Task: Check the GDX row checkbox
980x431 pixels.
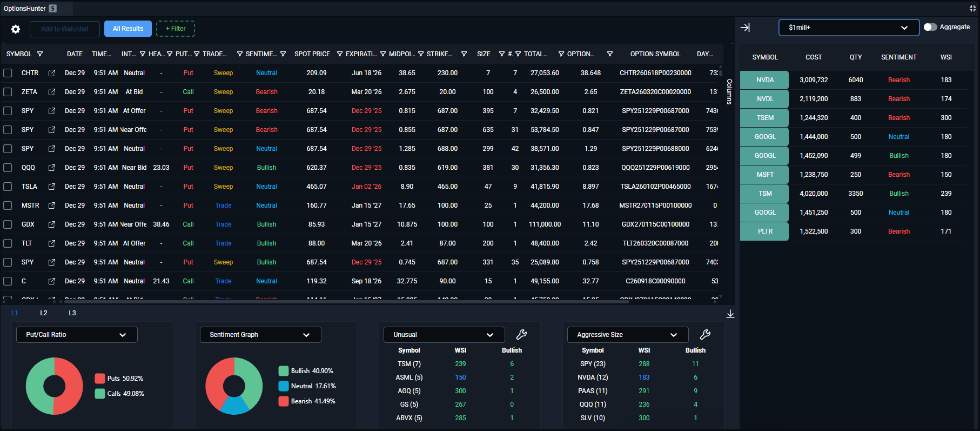Action: coord(8,224)
